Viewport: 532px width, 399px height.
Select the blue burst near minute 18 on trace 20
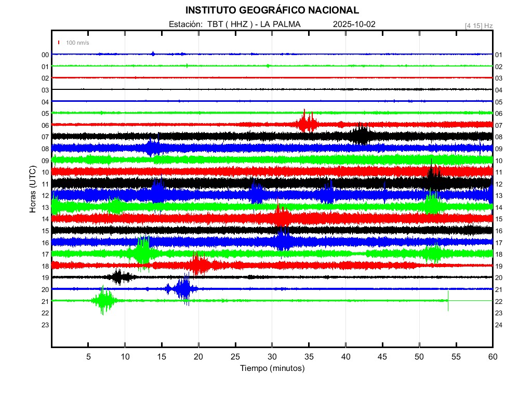(x=183, y=288)
